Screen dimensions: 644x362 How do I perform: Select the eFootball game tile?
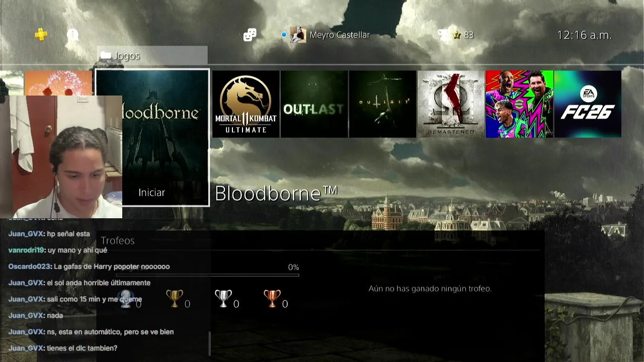tap(519, 104)
